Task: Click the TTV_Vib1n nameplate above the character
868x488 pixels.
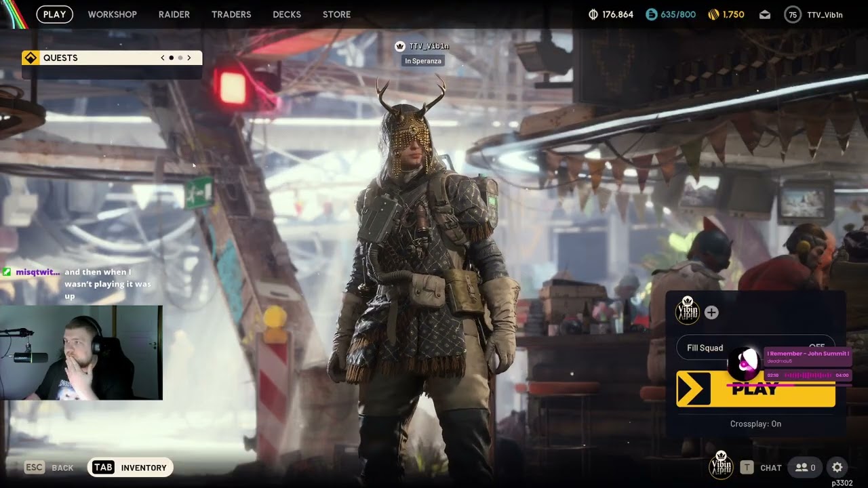Action: tap(429, 46)
